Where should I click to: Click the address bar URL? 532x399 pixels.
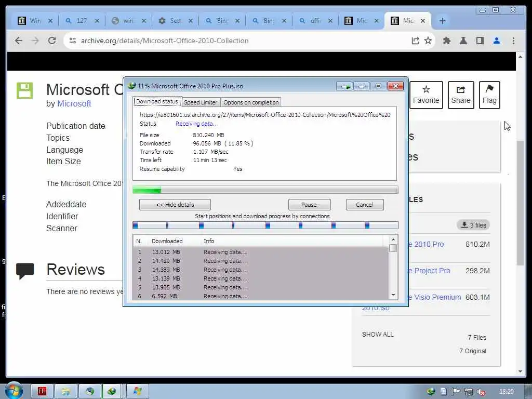click(x=165, y=41)
